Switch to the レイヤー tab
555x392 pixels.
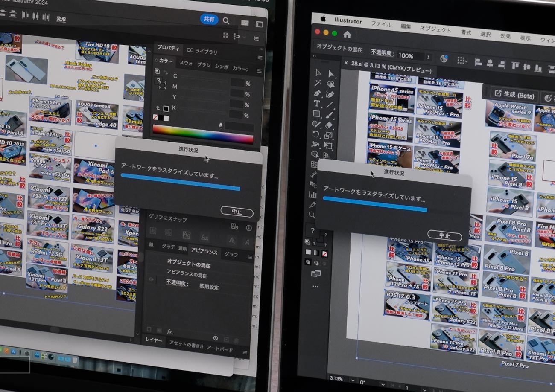coord(154,340)
